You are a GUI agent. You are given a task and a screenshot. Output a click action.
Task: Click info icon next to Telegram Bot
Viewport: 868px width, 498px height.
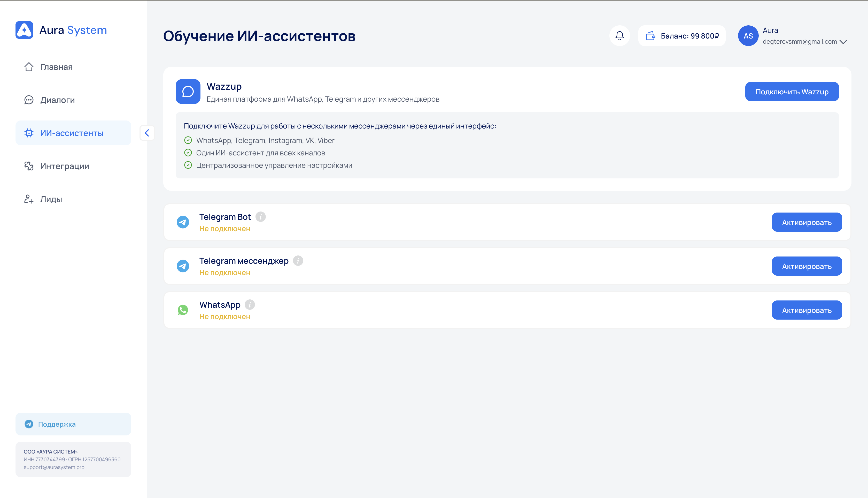point(260,217)
